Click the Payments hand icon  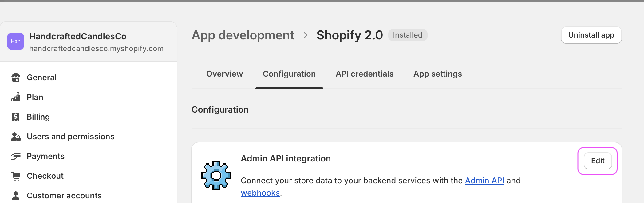point(16,156)
